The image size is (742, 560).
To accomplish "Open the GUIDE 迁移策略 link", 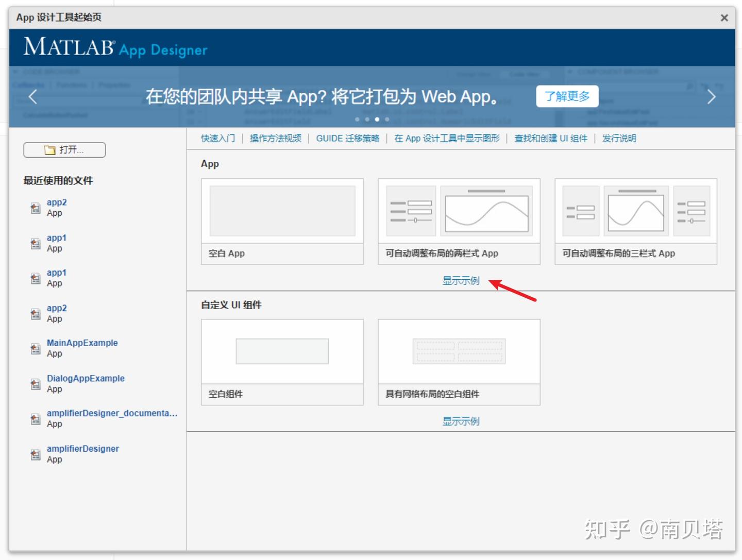I will [x=347, y=138].
